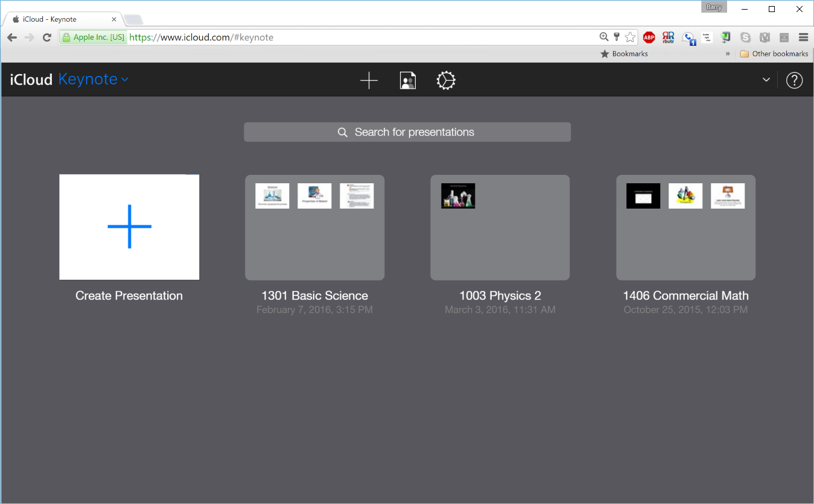
Task: Click the Skype extension icon
Action: point(746,37)
